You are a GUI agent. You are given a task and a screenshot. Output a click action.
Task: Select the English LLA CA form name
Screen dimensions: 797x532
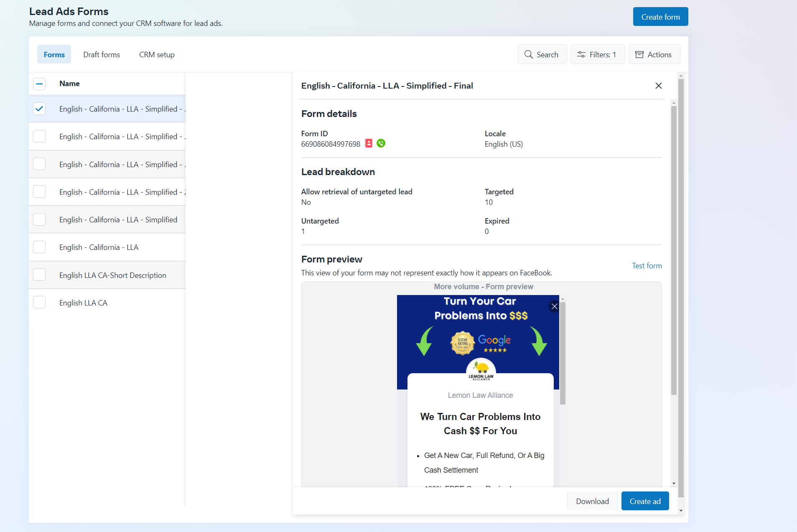pos(83,303)
